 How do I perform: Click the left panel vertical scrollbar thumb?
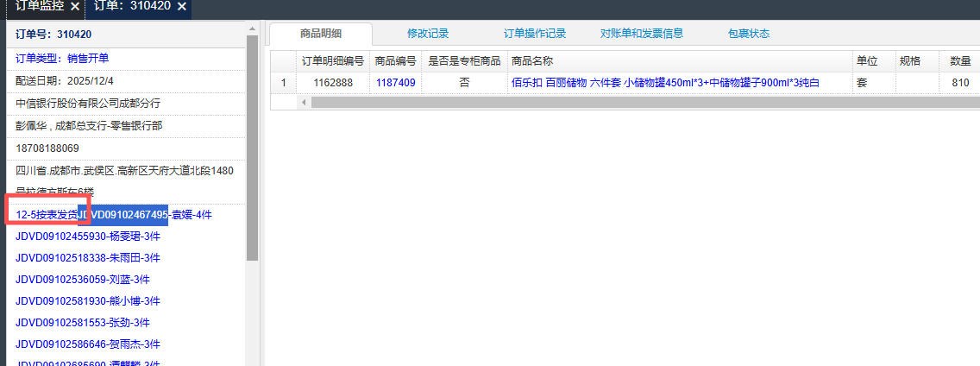252,147
